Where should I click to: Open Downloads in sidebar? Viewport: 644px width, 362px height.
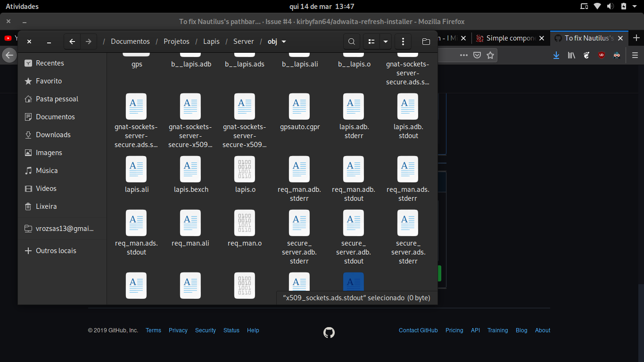tap(62, 135)
